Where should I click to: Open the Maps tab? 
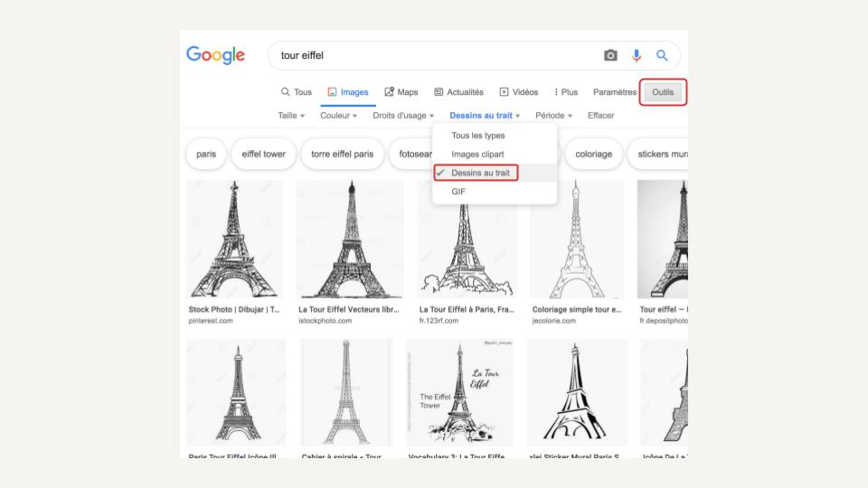[x=401, y=92]
